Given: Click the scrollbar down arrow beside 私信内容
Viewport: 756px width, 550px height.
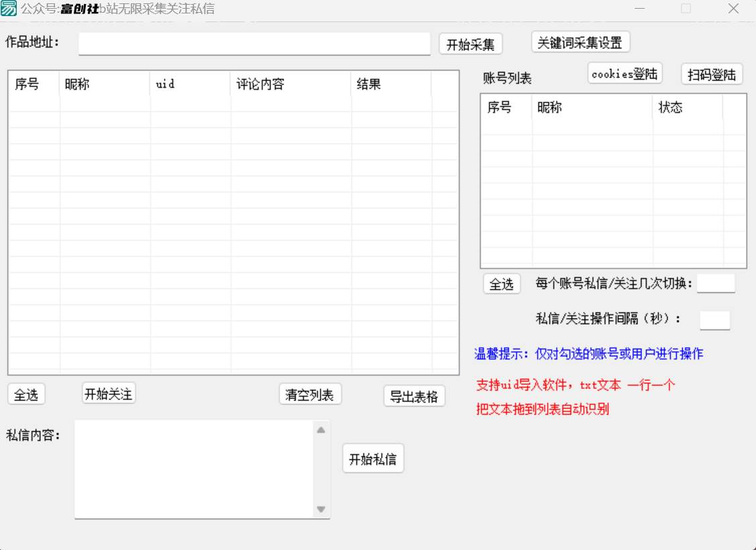Looking at the screenshot, I should (x=321, y=510).
